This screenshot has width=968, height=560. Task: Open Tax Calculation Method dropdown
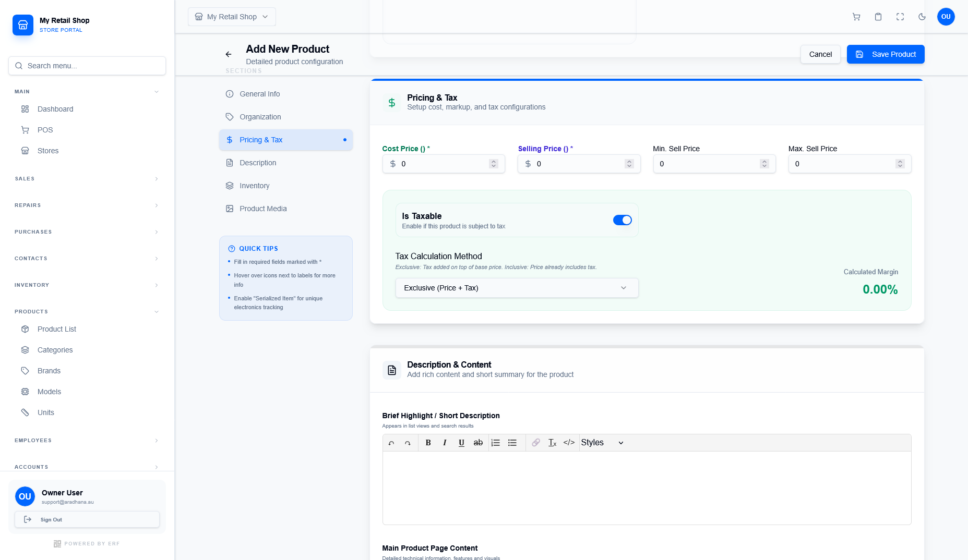(x=517, y=288)
